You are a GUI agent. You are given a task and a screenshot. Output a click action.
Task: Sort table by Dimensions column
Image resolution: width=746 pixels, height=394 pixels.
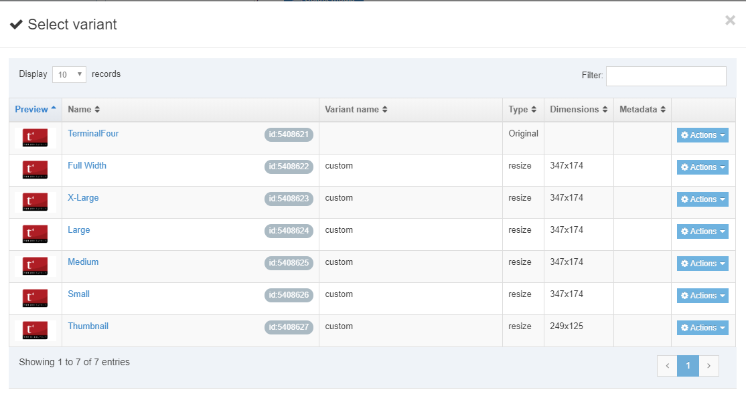579,109
